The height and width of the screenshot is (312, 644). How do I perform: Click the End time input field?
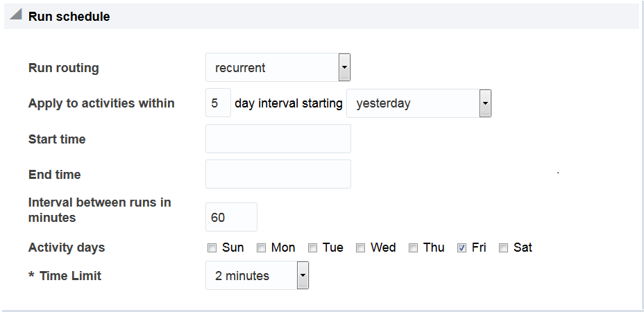pyautogui.click(x=278, y=174)
